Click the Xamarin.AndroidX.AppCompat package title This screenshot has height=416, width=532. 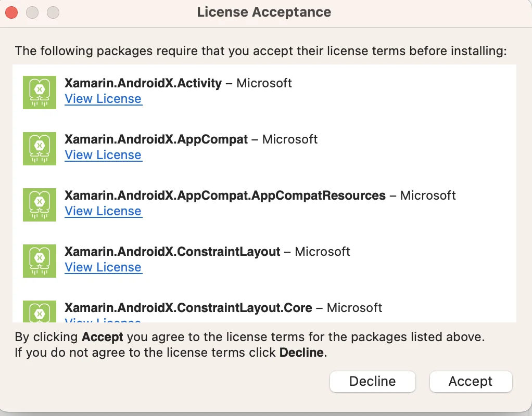click(156, 139)
